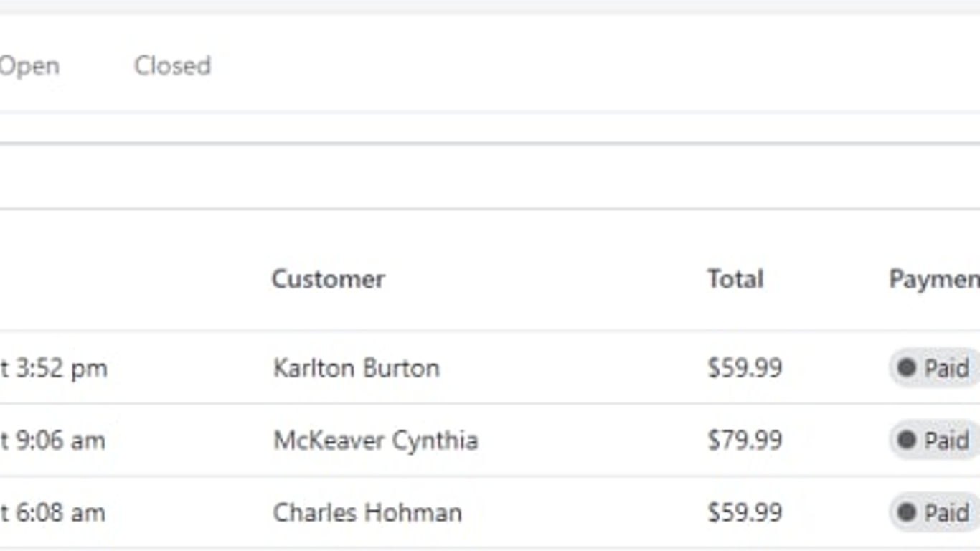
Task: Click the status dot in McKeaver Cynthia's Paid badge
Action: point(907,439)
